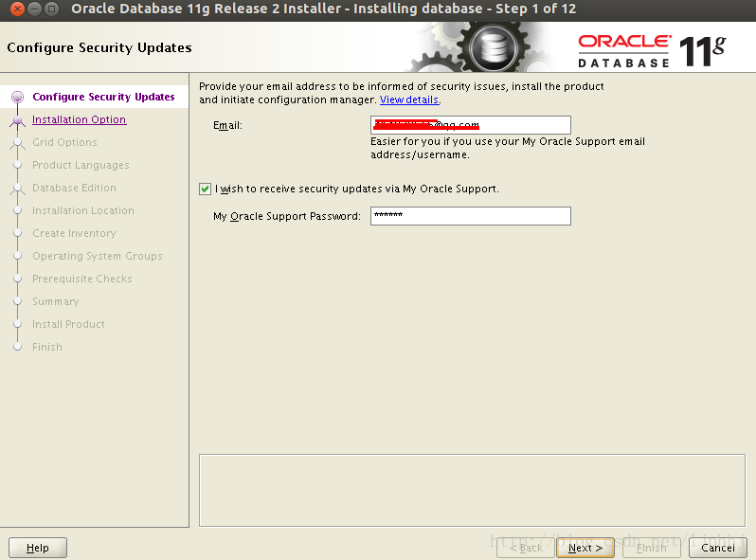756x560 pixels.
Task: Select Finish step in sidebar
Action: tap(47, 347)
